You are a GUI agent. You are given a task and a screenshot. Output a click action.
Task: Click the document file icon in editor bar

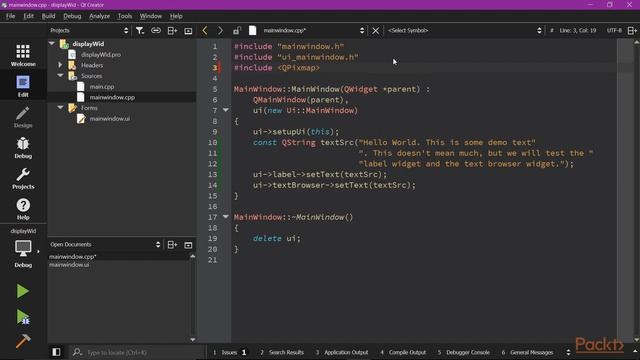(253, 30)
